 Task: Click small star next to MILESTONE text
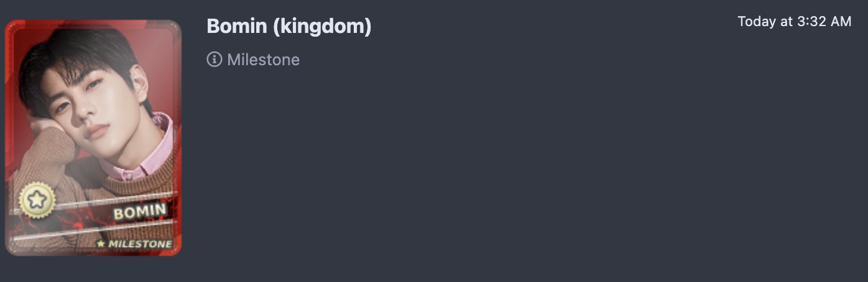tap(101, 244)
